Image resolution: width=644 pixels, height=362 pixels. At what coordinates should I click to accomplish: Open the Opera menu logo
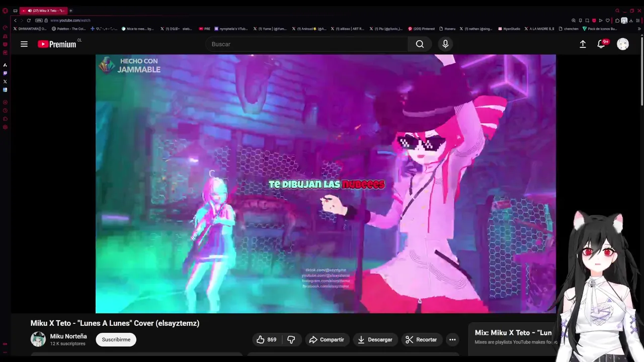tap(5, 11)
